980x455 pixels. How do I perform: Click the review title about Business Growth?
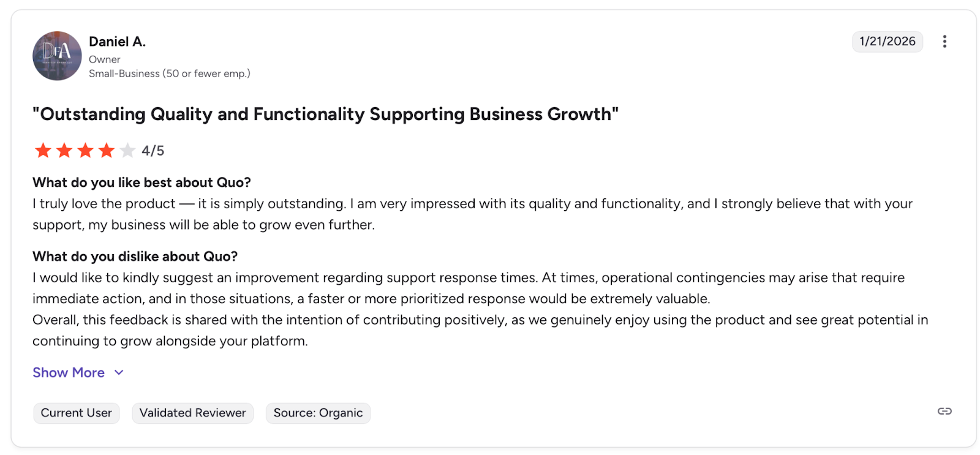[325, 114]
